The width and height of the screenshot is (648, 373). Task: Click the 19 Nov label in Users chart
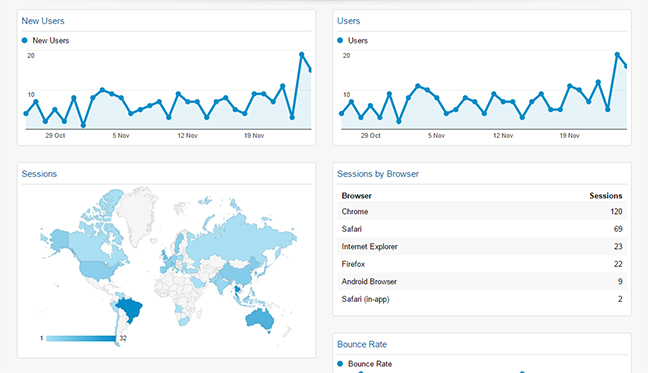click(x=569, y=135)
